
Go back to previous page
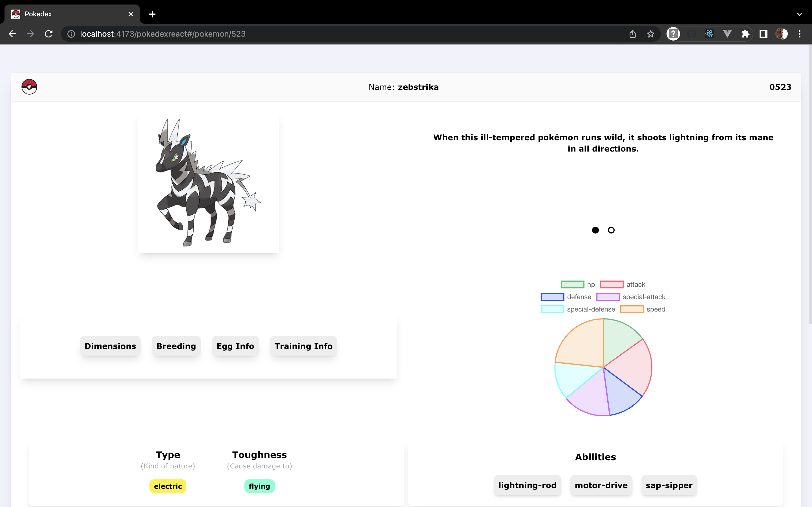(x=12, y=34)
